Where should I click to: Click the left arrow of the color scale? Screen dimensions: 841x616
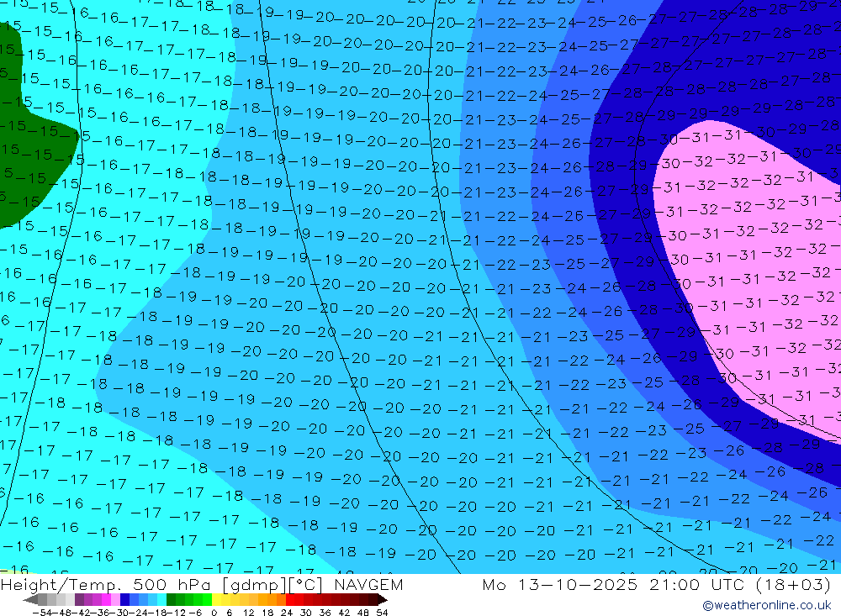[30, 599]
